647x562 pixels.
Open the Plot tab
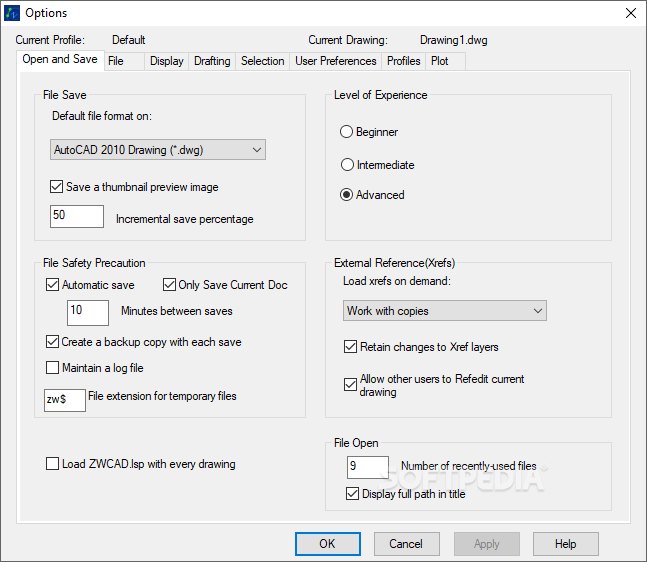[x=446, y=61]
